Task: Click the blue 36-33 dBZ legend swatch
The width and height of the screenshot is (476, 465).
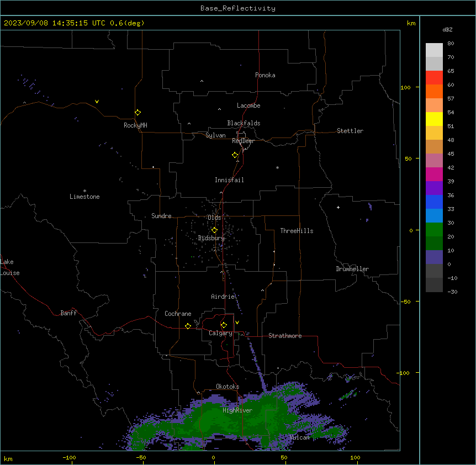Action: tap(434, 202)
